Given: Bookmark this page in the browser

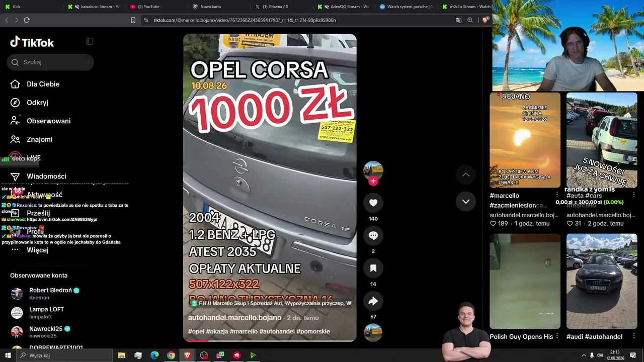Looking at the screenshot, I should (133, 20).
